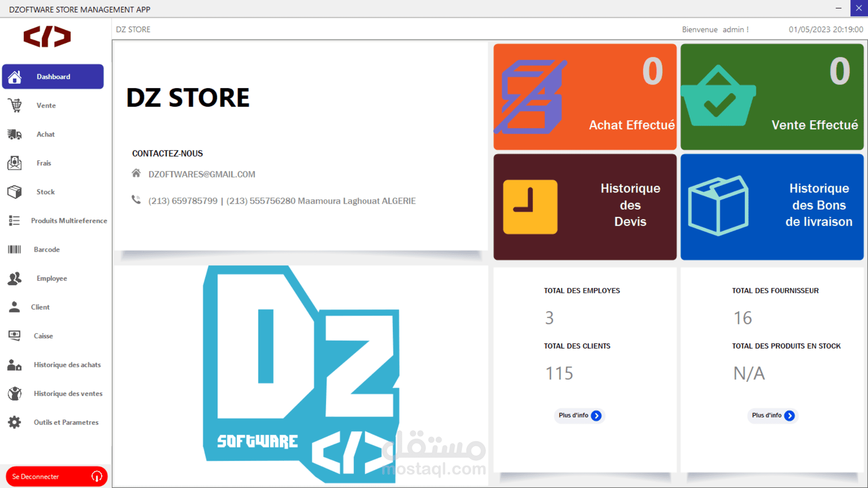Click the Employee people icon

point(14,278)
